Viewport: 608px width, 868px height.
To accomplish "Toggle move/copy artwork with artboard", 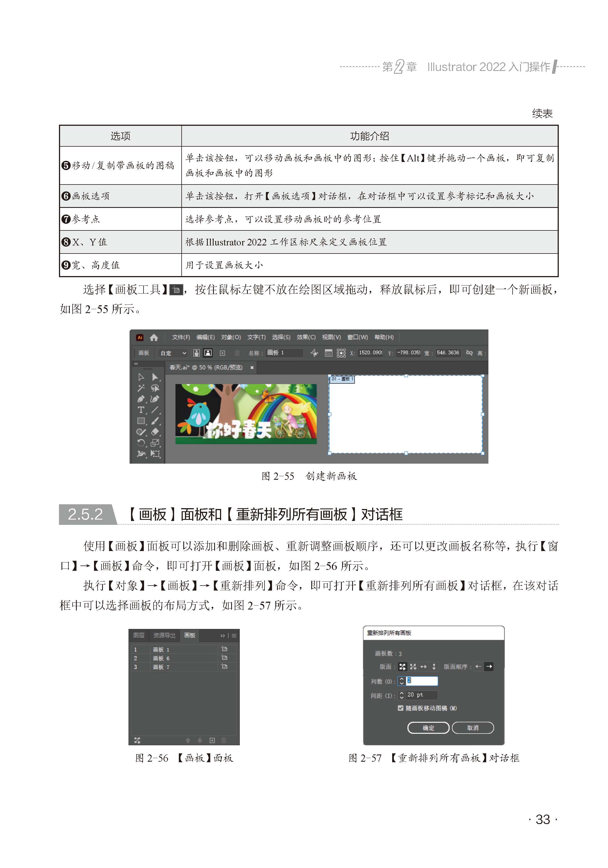I will 314,353.
